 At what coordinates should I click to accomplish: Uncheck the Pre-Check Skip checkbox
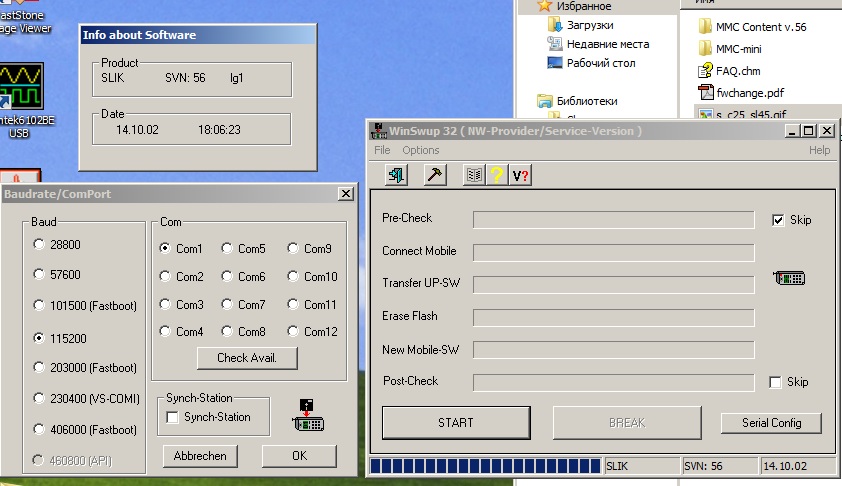click(778, 220)
